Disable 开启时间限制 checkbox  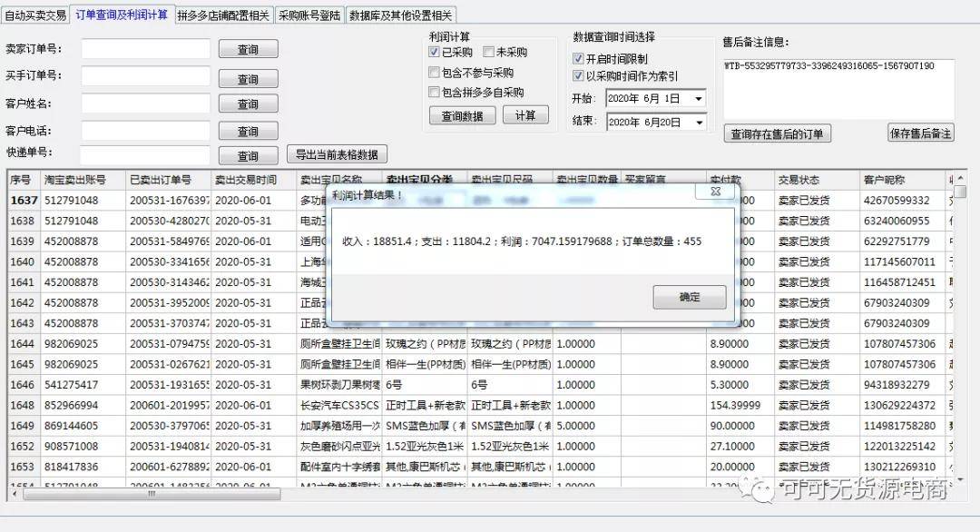pos(579,59)
